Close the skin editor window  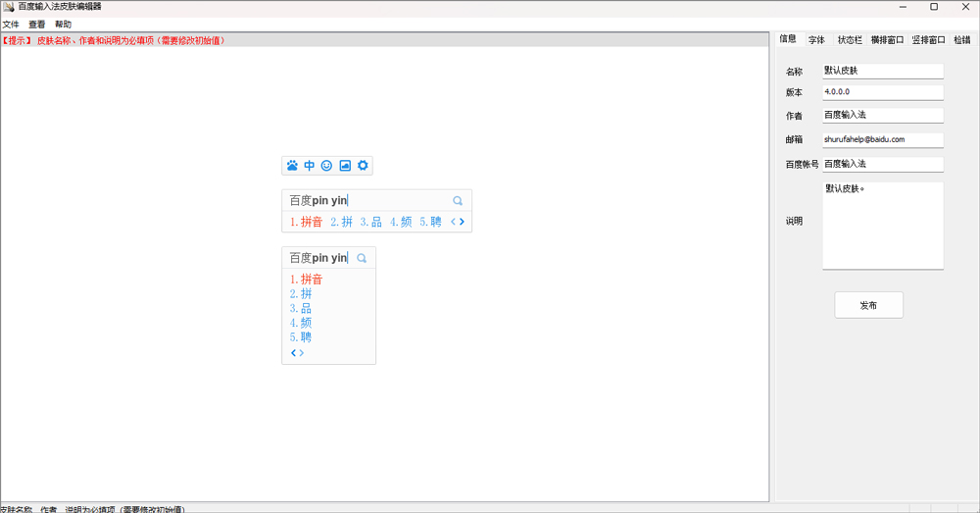pyautogui.click(x=965, y=7)
